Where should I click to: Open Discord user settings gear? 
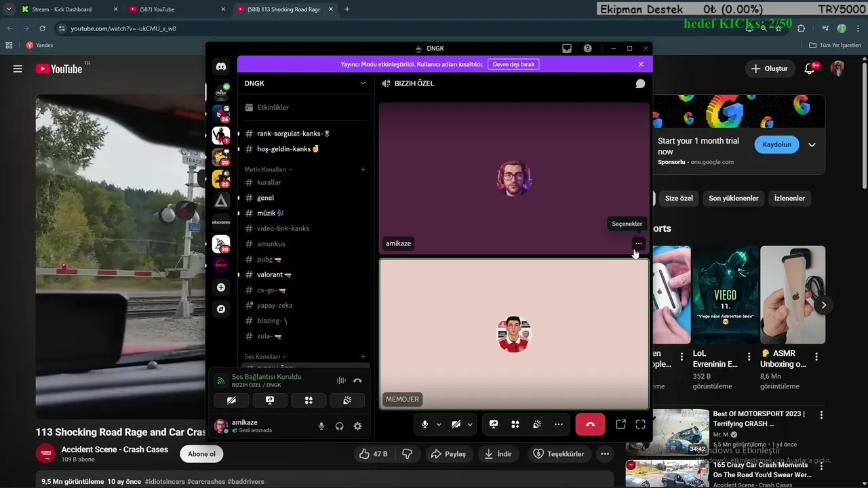(x=357, y=426)
